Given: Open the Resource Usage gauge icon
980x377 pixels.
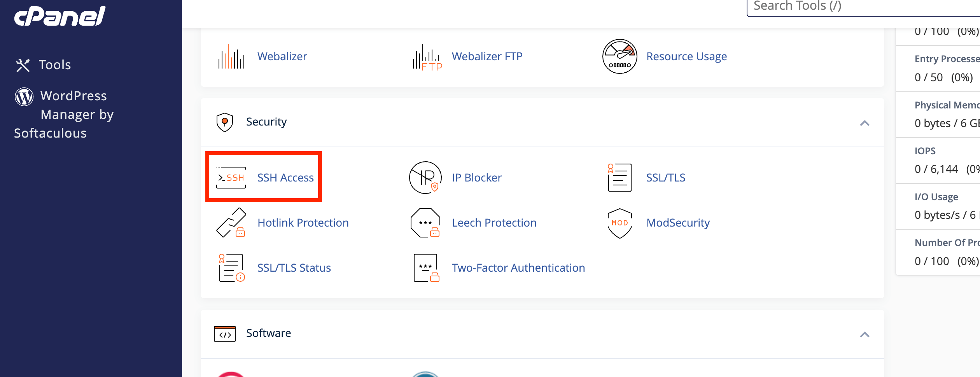Looking at the screenshot, I should [619, 56].
